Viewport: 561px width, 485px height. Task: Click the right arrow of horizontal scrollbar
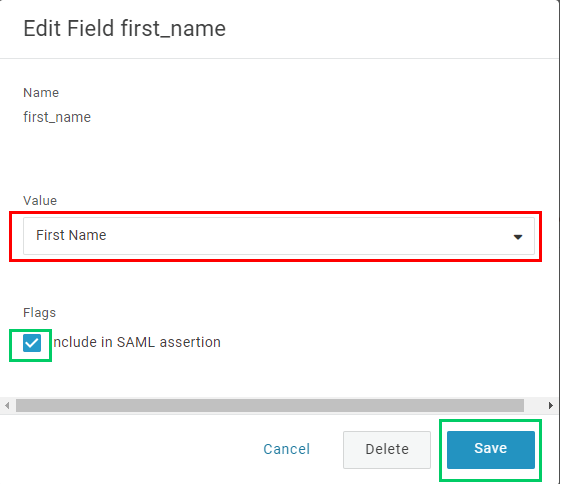click(x=551, y=406)
